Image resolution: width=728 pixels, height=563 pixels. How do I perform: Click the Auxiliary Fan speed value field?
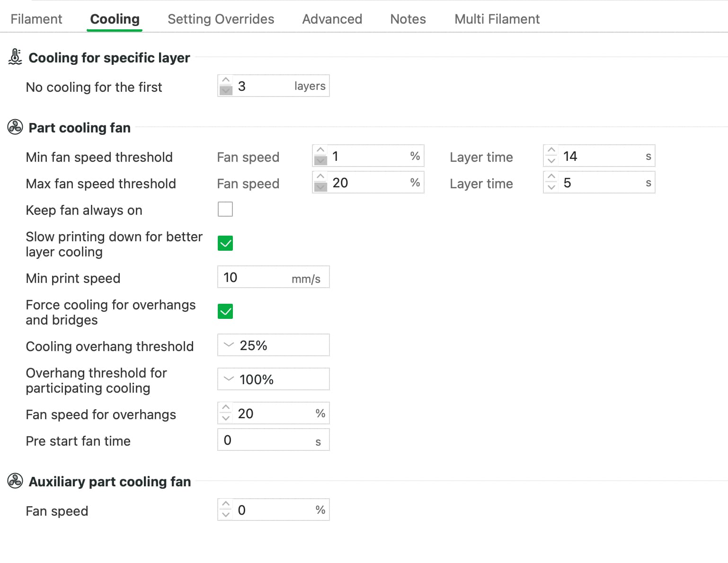tap(274, 510)
